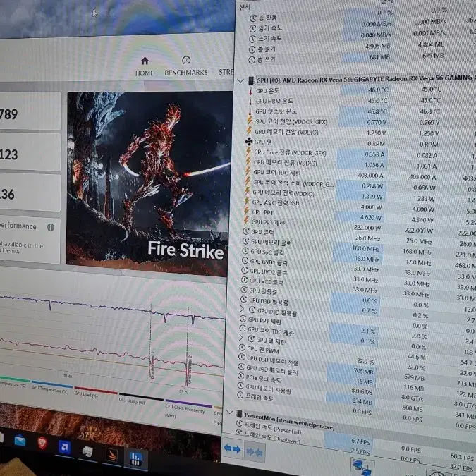This screenshot has width=476, height=476.
Task: Select the GPU 코어 전압 (VDDCR_GFX) row label
Action: coord(291,122)
